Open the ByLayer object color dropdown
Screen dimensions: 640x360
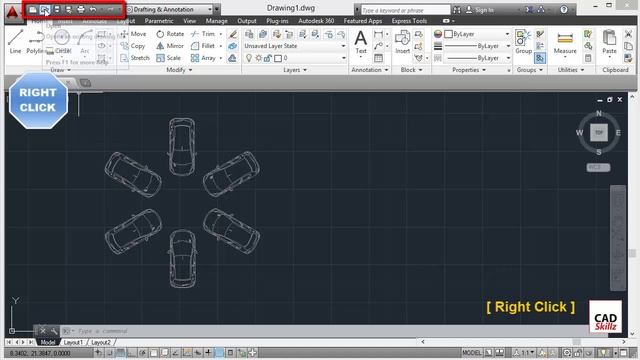pyautogui.click(x=478, y=34)
